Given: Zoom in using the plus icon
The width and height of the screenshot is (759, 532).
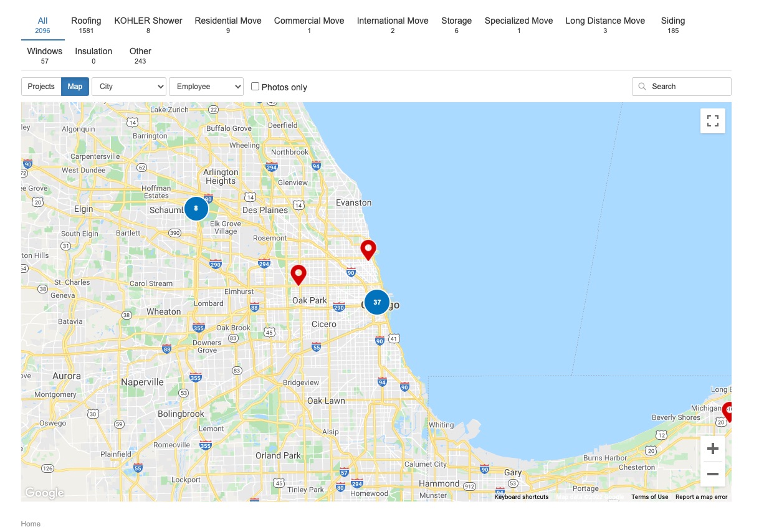Looking at the screenshot, I should (x=712, y=449).
